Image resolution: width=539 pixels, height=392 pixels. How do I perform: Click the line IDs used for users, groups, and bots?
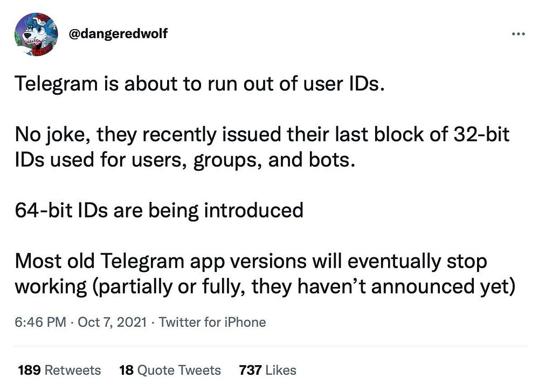click(x=185, y=160)
